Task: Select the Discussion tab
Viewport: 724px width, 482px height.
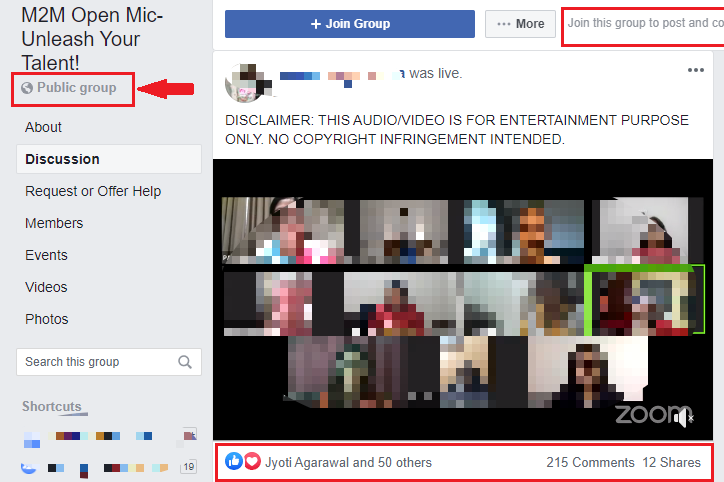Action: coord(63,159)
